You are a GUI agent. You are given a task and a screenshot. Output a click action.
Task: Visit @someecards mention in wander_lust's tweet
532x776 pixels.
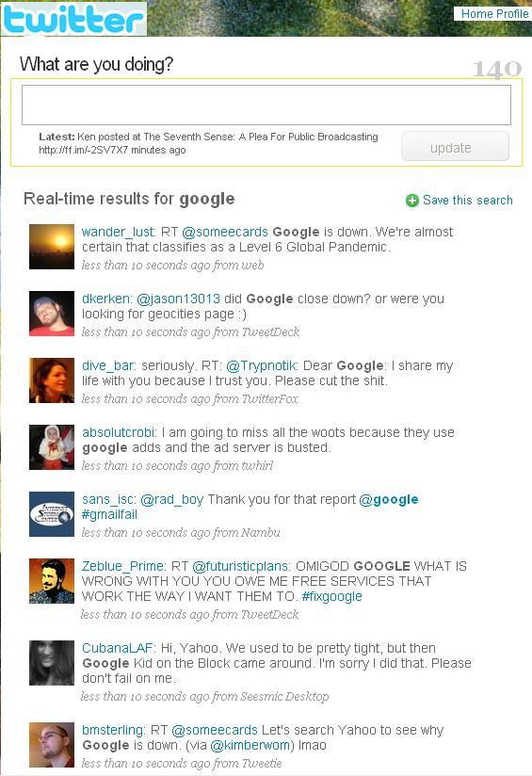pyautogui.click(x=225, y=232)
